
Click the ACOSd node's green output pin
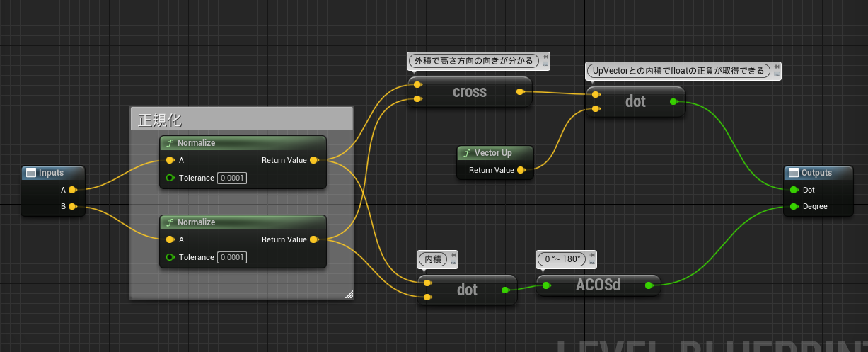coord(649,285)
